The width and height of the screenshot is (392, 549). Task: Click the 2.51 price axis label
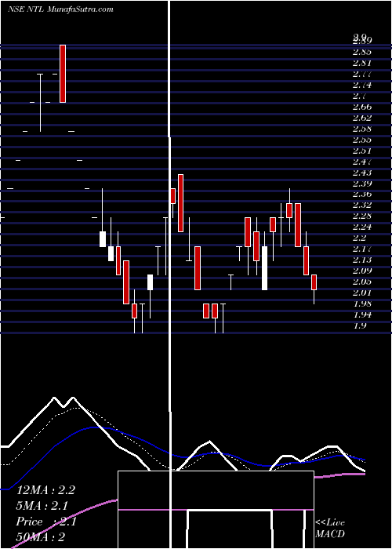point(362,151)
